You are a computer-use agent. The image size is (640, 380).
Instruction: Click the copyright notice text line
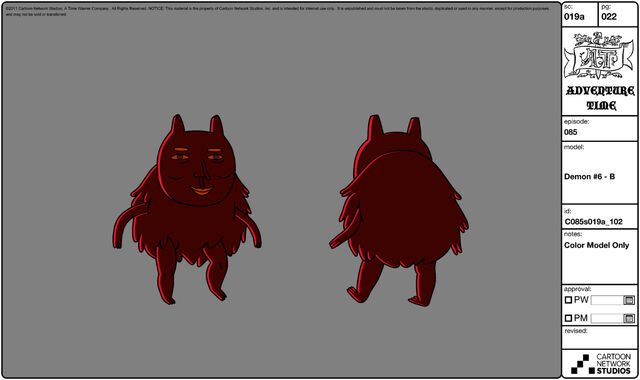point(278,11)
